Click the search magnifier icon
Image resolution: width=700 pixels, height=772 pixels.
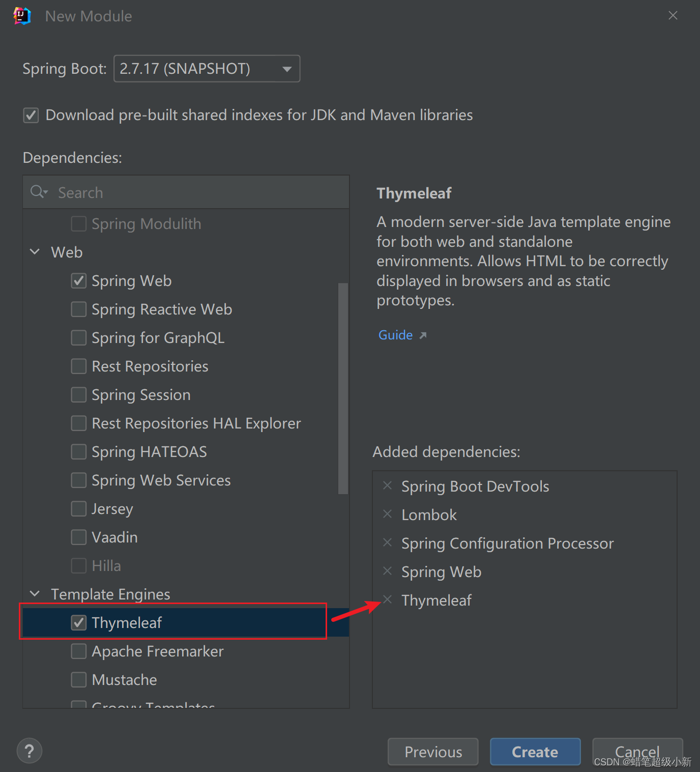38,192
